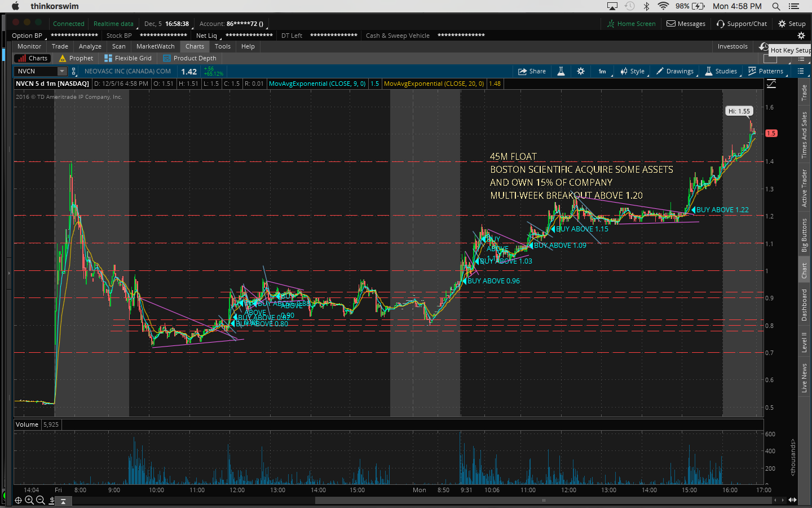Open the Flexible Grid subtab

(x=128, y=58)
